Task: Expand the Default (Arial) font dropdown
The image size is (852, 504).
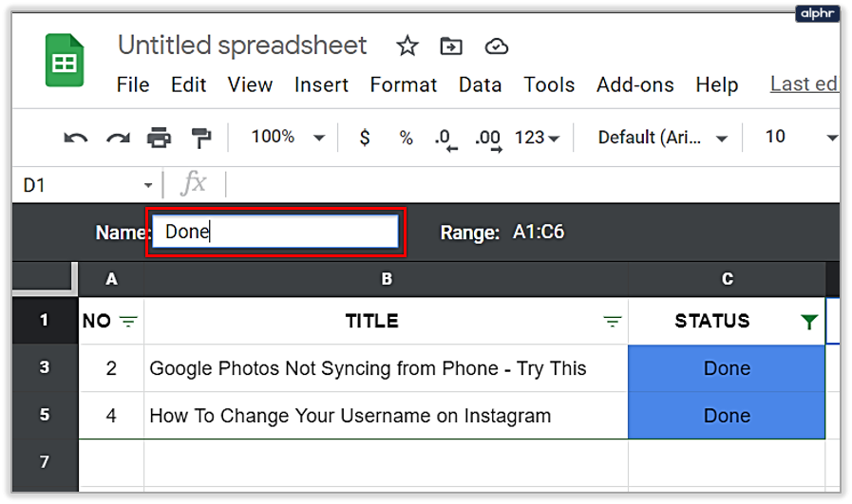Action: click(x=662, y=138)
